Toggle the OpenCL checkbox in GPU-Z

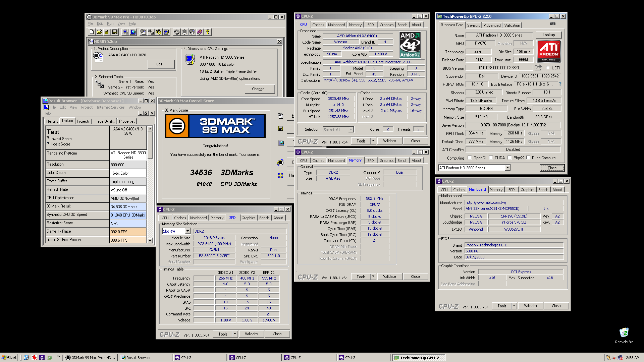click(x=470, y=158)
